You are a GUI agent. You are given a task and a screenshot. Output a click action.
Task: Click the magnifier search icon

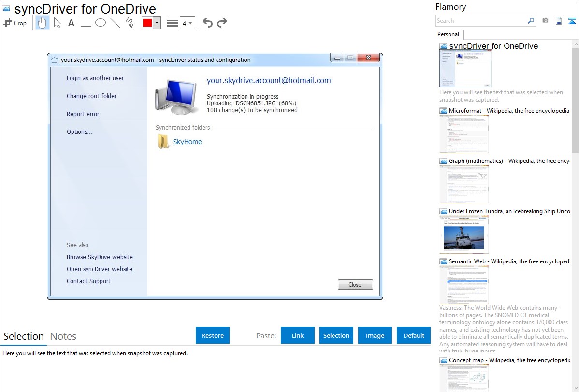tap(531, 21)
